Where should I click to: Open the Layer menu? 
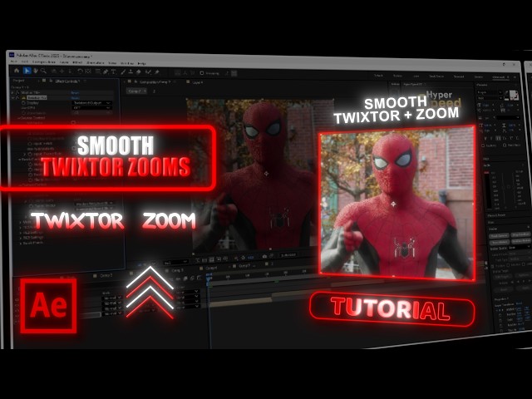[x=64, y=62]
